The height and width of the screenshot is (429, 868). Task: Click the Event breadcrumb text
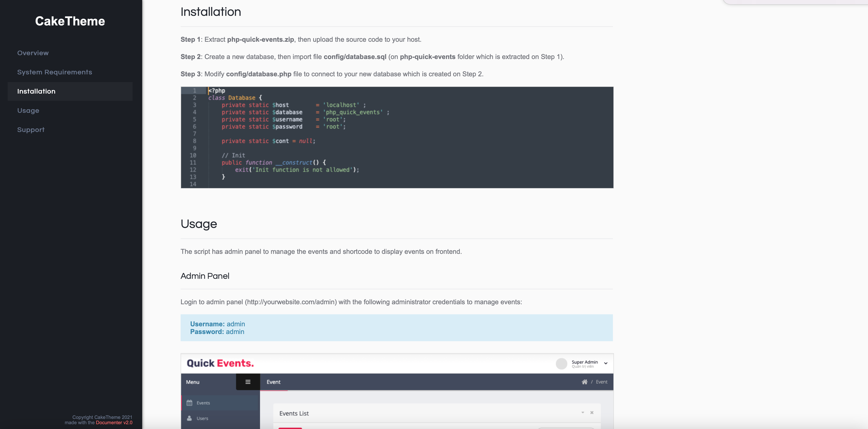pyautogui.click(x=601, y=382)
